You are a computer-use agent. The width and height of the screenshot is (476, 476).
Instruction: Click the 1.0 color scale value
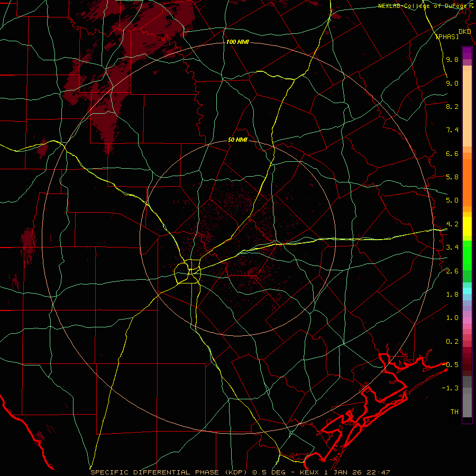click(452, 318)
